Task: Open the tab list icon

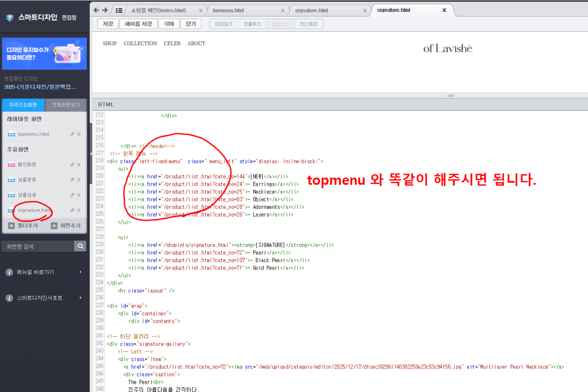Action: pos(119,10)
